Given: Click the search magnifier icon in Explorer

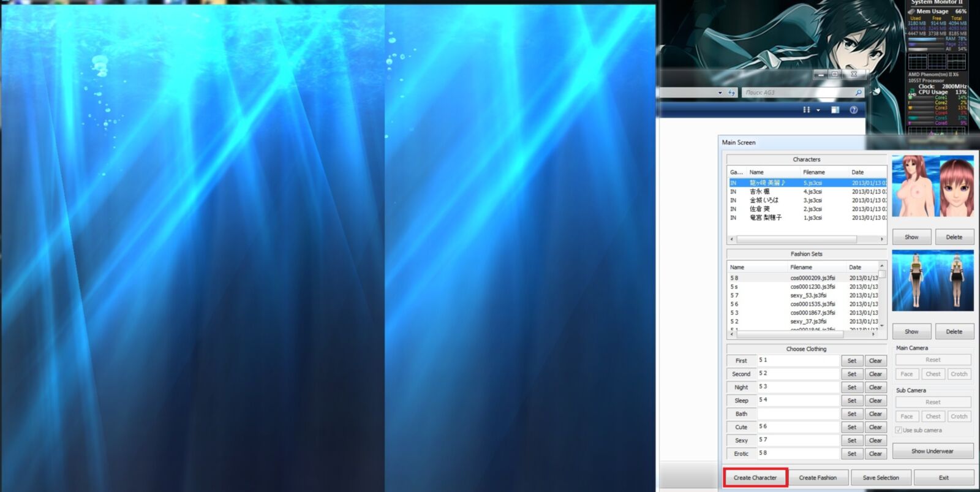Looking at the screenshot, I should tap(858, 93).
